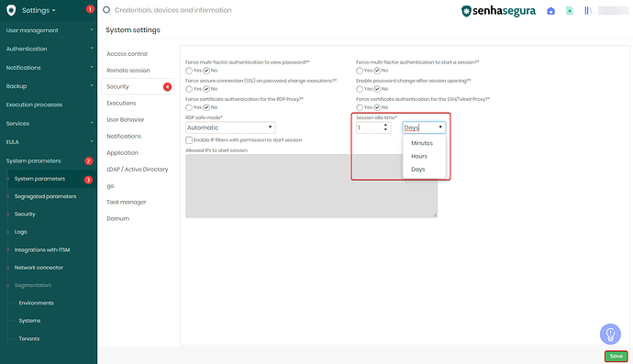Screen dimensions: 633x364
Task: Click the senhasegura shield logo in sidebar
Action: coord(11,10)
